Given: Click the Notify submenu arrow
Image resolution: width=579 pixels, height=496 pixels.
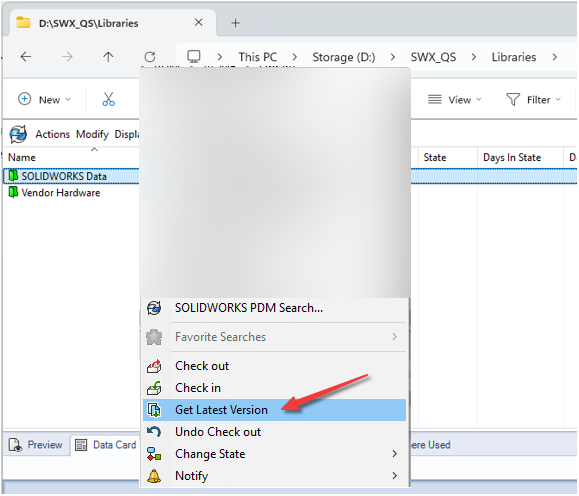Looking at the screenshot, I should (x=395, y=476).
